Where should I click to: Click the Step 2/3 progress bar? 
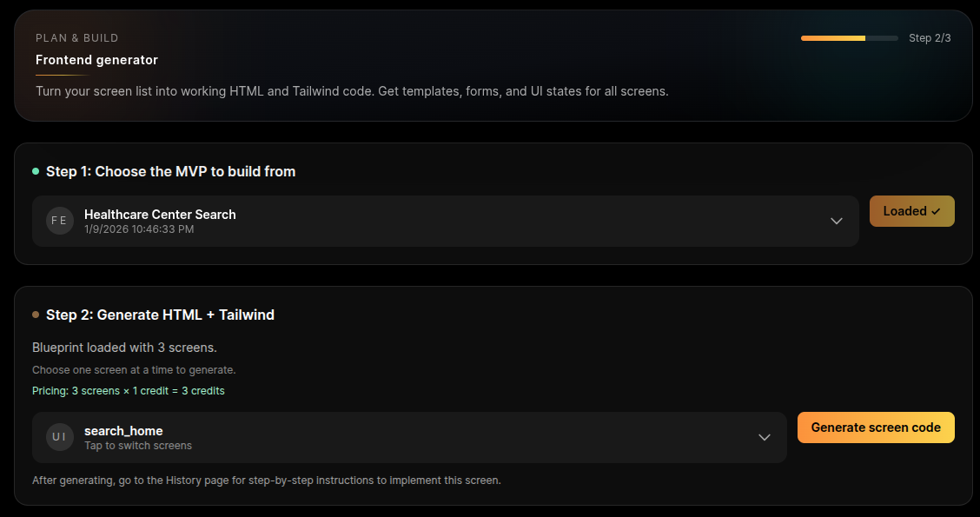click(849, 38)
